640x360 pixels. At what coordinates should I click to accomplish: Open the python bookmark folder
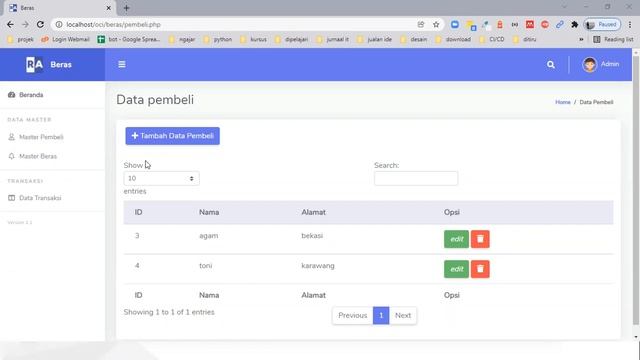coord(218,39)
